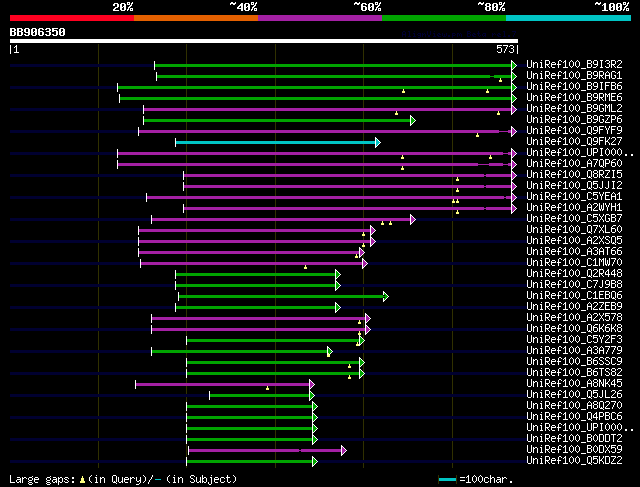
Task: Click the green arrowhead of the Q5KDZ2 alignment
Action: click(x=315, y=462)
